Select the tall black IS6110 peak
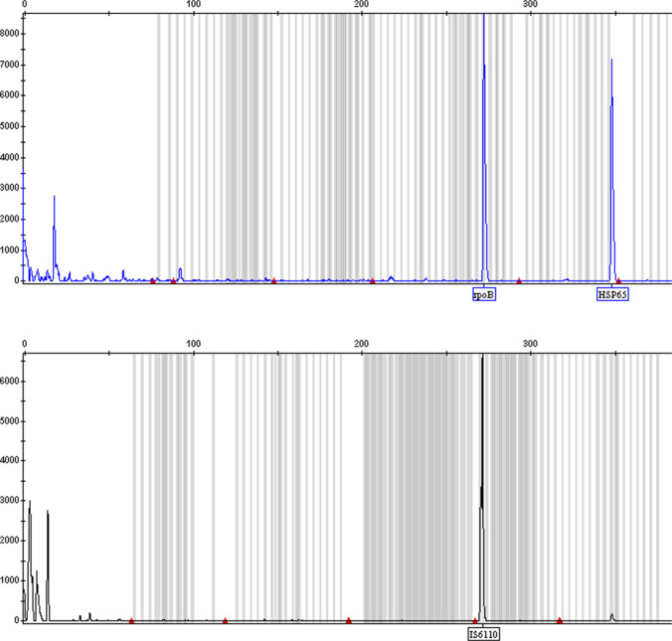Image resolution: width=672 pixels, height=641 pixels. pos(482,489)
